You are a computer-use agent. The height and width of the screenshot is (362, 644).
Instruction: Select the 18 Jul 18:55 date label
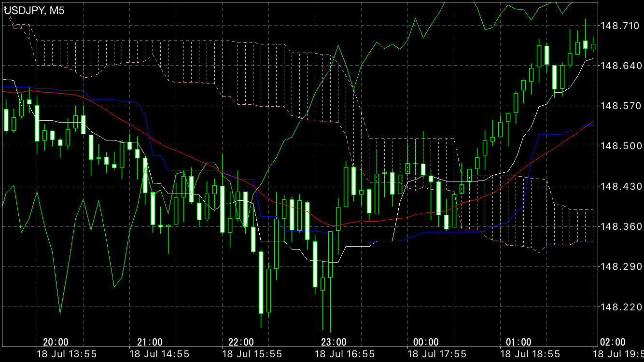pyautogui.click(x=530, y=354)
